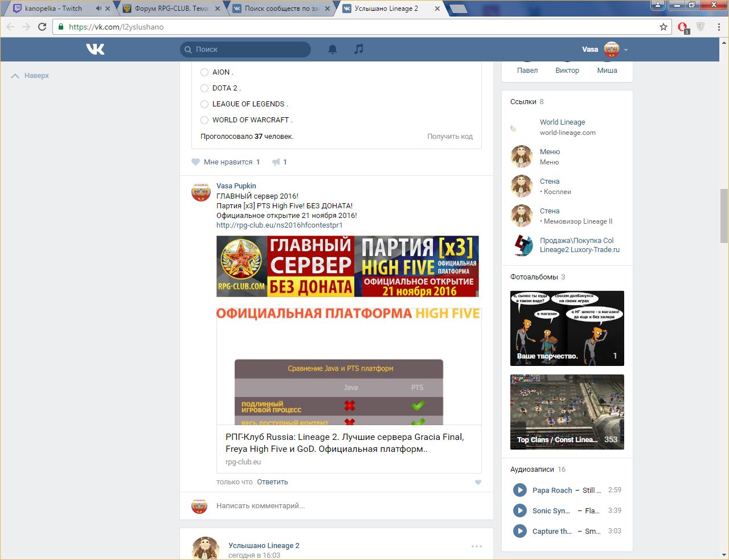The height and width of the screenshot is (560, 729).
Task: Open member Миша's profile
Action: [x=607, y=71]
